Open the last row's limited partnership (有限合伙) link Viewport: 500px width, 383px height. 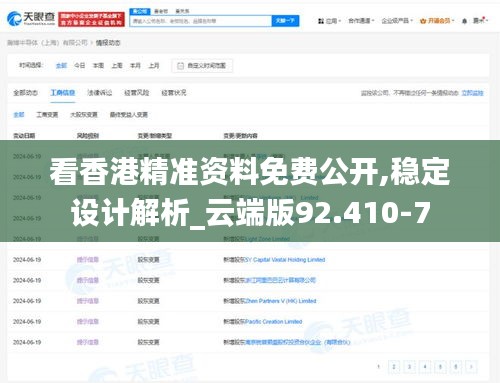[297, 342]
